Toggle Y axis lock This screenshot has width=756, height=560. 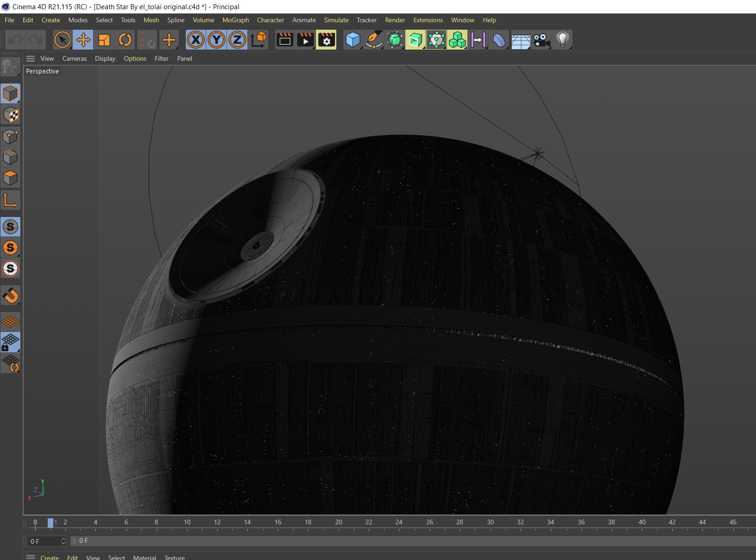tap(217, 40)
